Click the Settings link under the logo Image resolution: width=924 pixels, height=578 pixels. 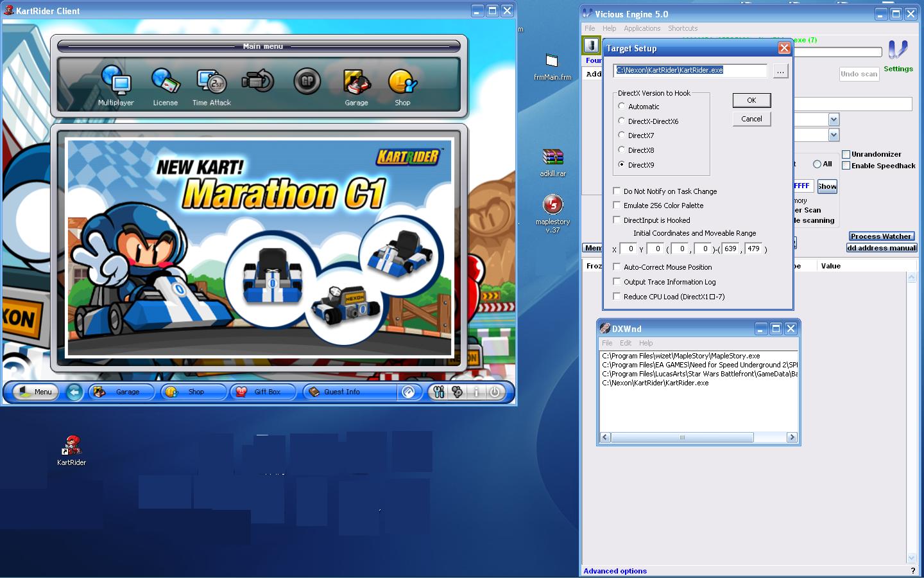[x=898, y=69]
